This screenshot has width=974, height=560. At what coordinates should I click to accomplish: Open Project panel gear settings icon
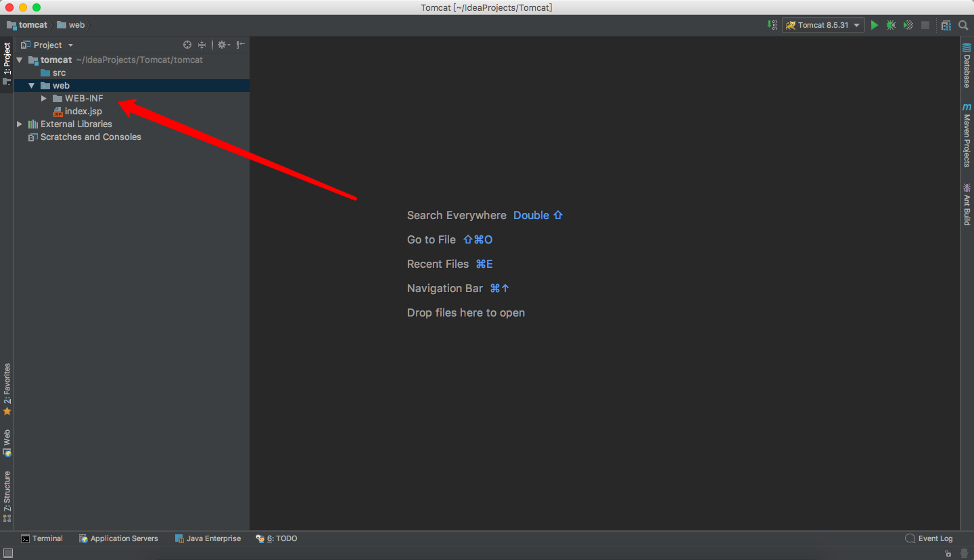(223, 45)
